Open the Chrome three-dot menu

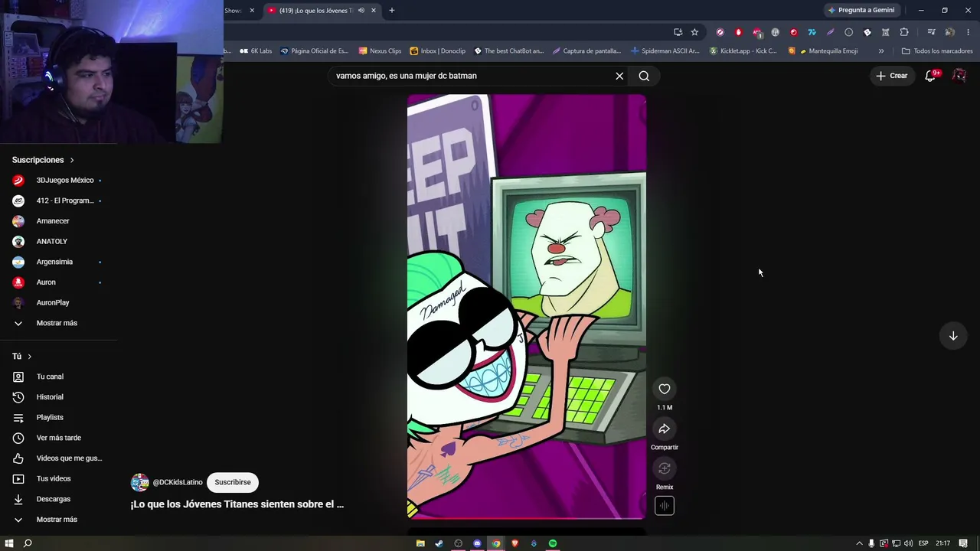[969, 32]
